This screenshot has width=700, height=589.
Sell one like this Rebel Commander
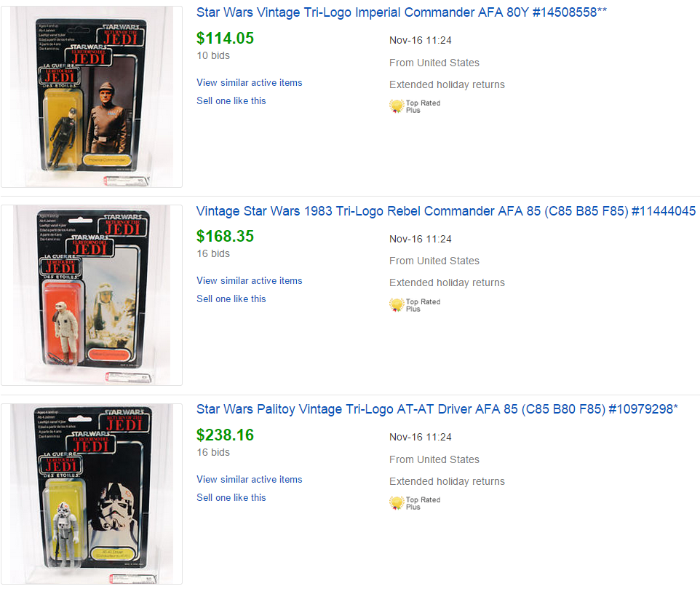231,299
